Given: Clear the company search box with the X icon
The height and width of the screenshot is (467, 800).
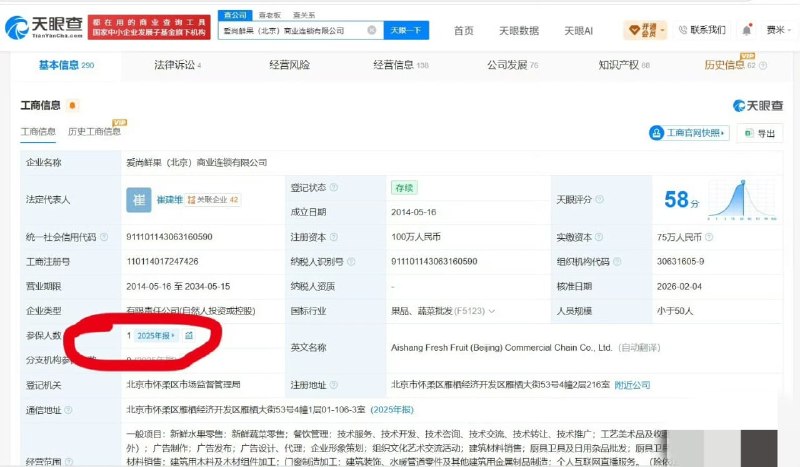Looking at the screenshot, I should click(372, 30).
